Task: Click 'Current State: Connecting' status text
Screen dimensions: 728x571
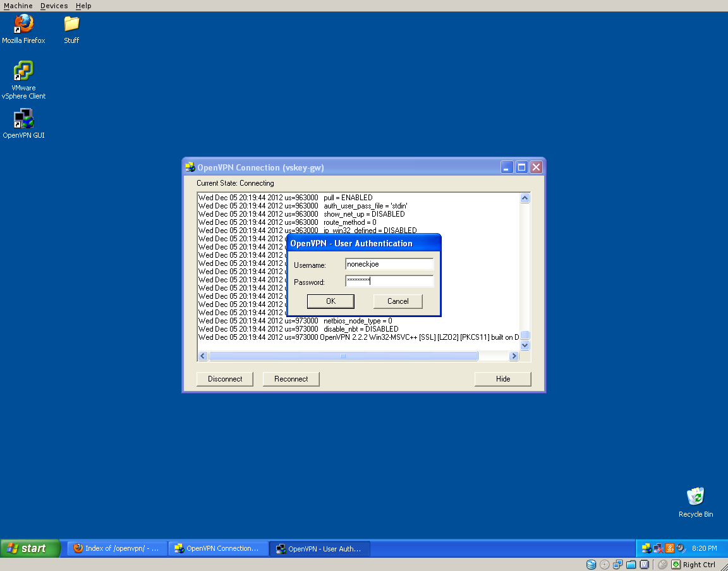Action: 235,183
